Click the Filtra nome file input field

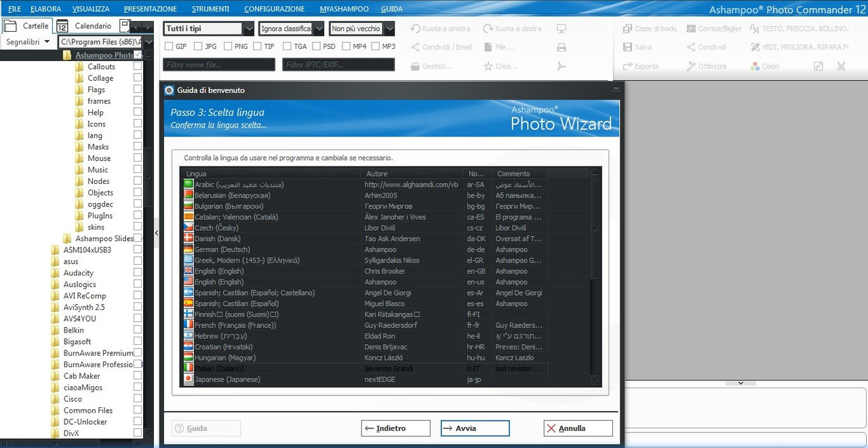click(218, 64)
